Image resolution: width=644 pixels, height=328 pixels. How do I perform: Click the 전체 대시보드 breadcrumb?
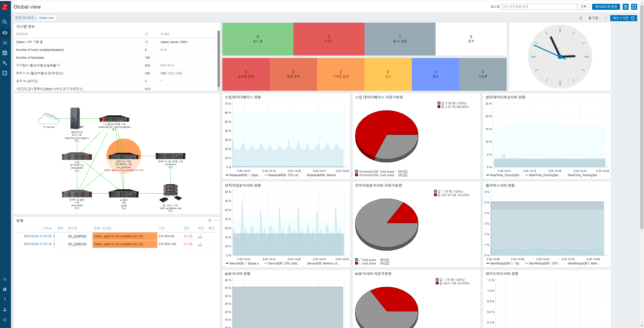(24, 18)
